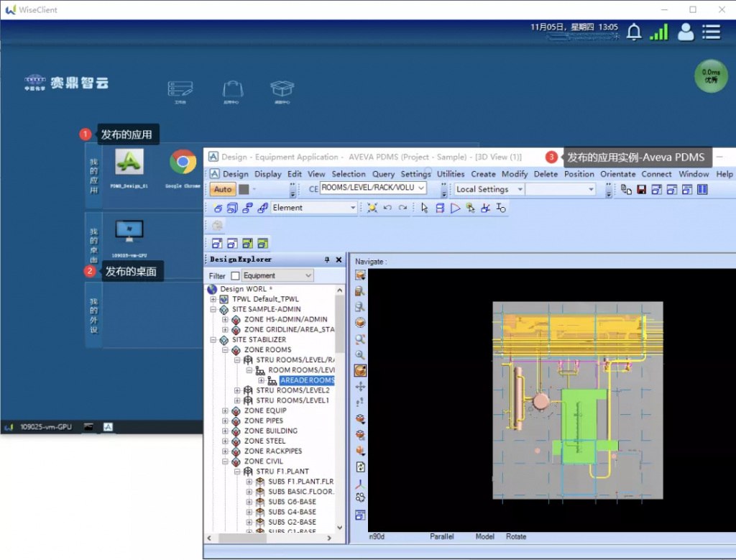
Task: Select STRU F1.PLANT tree item
Action: [282, 472]
